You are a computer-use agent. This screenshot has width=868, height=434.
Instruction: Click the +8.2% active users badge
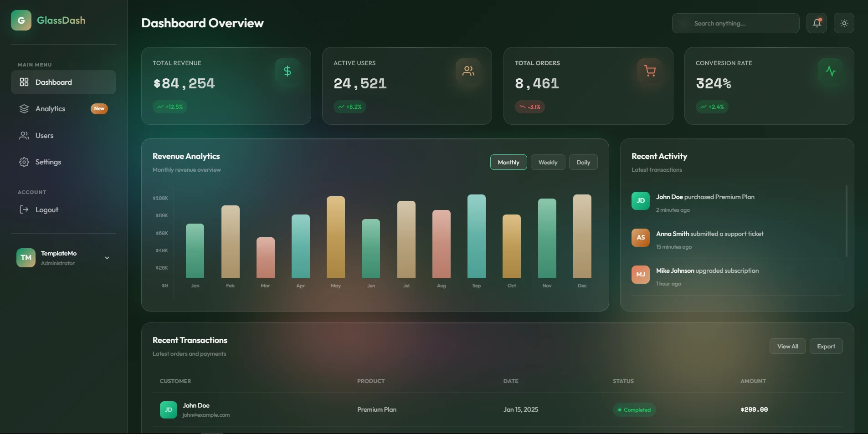click(x=350, y=107)
